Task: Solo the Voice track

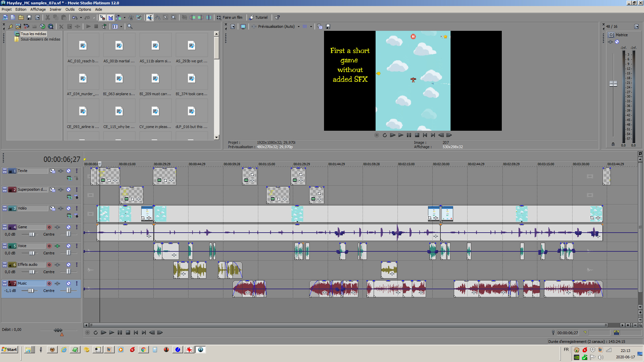Action: [x=77, y=246]
